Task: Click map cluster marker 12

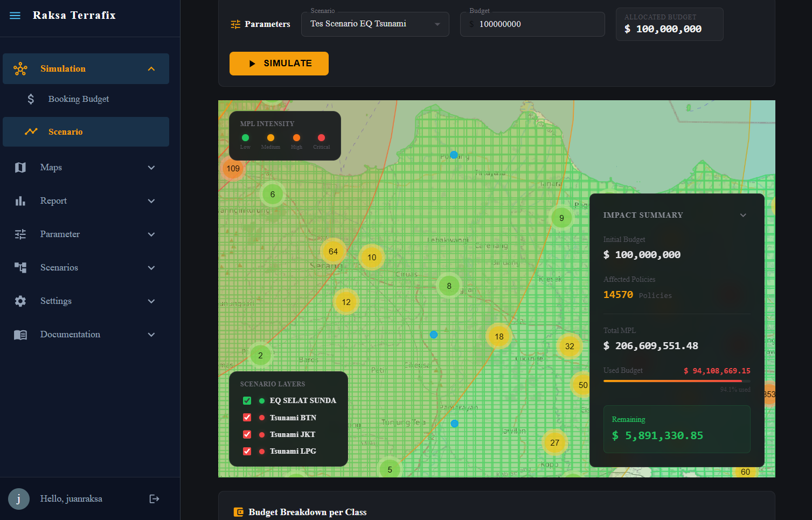Action: coord(346,302)
